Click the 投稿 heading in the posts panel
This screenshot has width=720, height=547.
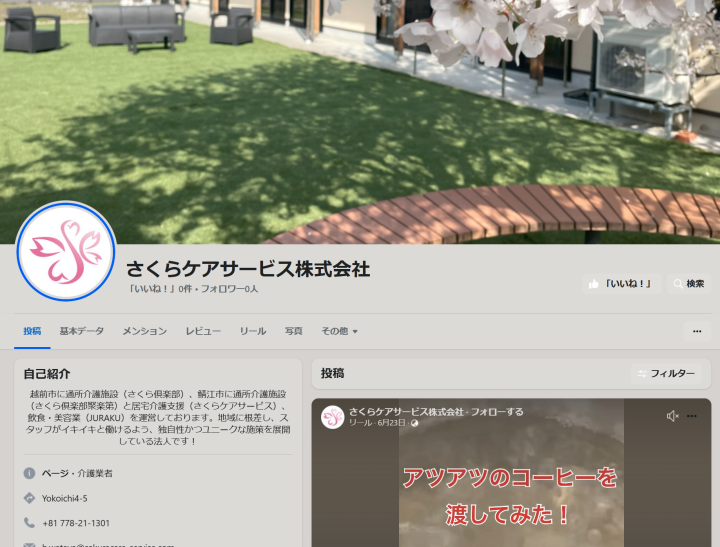coord(332,373)
